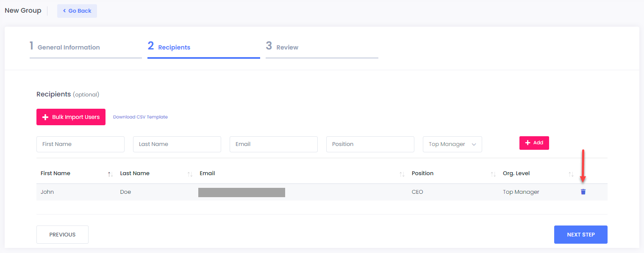644x253 pixels.
Task: Go to Previous step button
Action: [x=62, y=235]
